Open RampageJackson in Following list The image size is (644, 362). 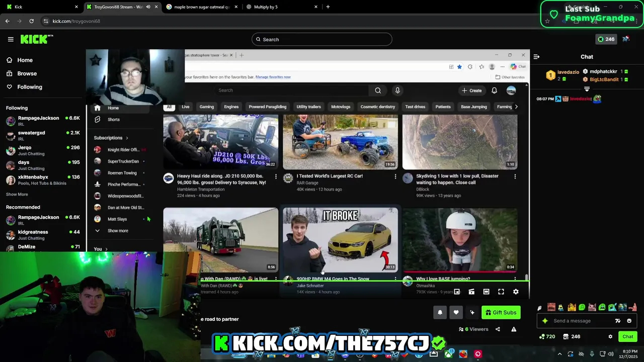(x=43, y=121)
